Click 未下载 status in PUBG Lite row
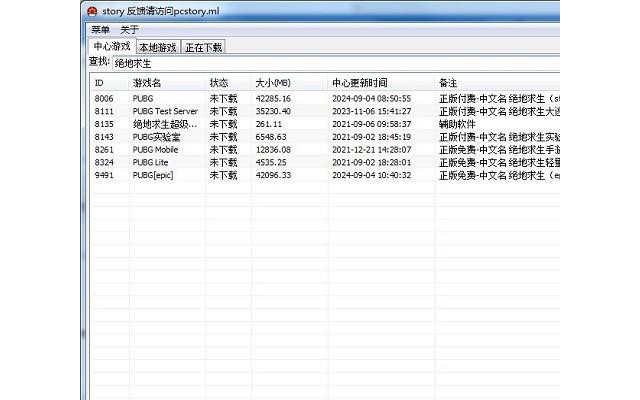 223,162
